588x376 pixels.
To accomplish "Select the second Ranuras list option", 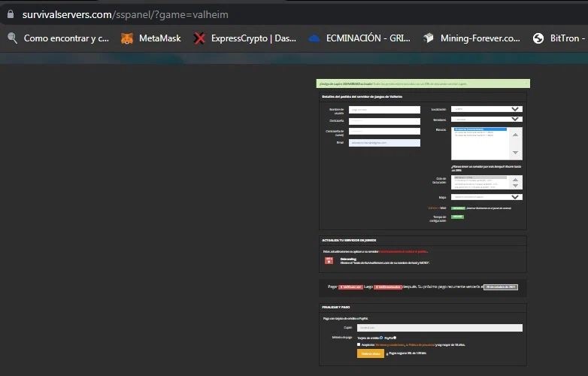I will pyautogui.click(x=480, y=132).
